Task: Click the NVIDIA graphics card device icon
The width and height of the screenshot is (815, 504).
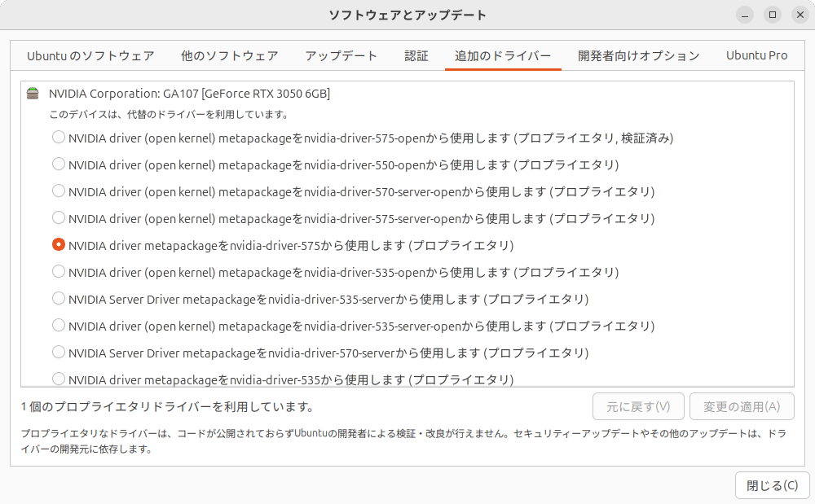Action: [33, 94]
